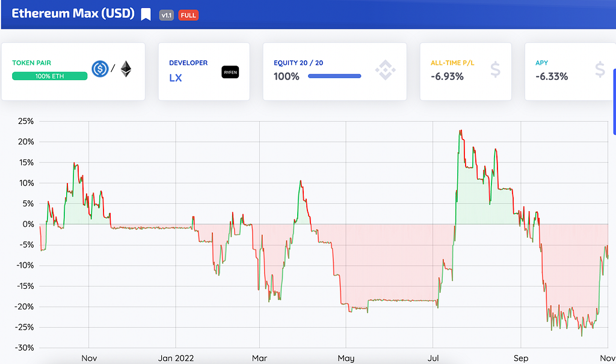Click the May x-axis label
The width and height of the screenshot is (616, 364).
pyautogui.click(x=346, y=358)
